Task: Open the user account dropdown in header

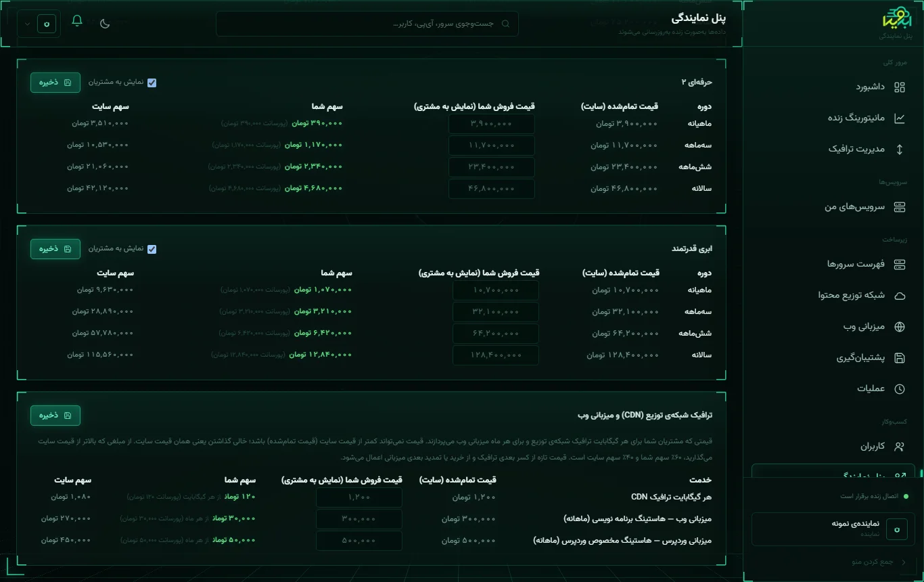Action: (39, 24)
